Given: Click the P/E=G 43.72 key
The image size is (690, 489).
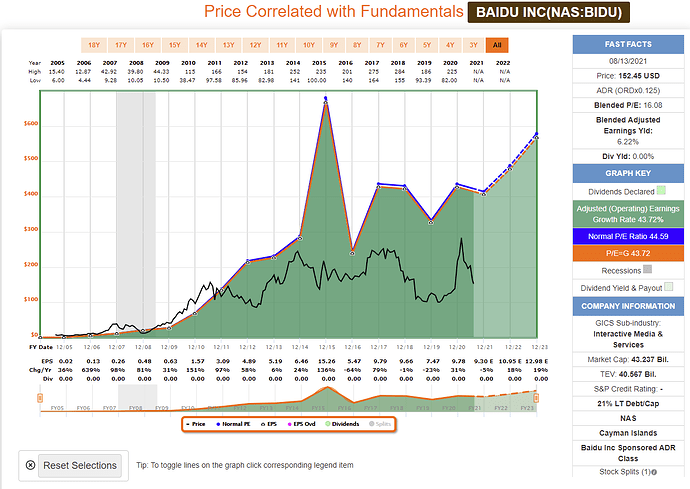Looking at the screenshot, I should 628,253.
